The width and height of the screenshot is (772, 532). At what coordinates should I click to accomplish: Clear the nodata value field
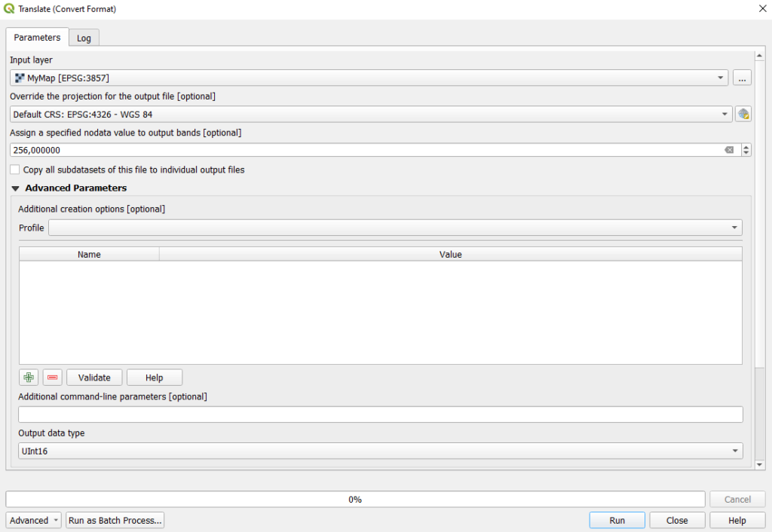[x=729, y=150]
